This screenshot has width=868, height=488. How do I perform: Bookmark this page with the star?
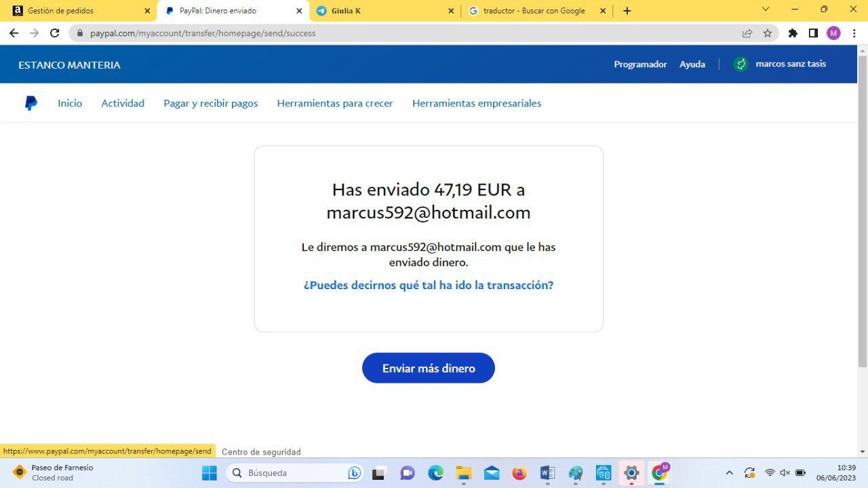click(x=768, y=33)
